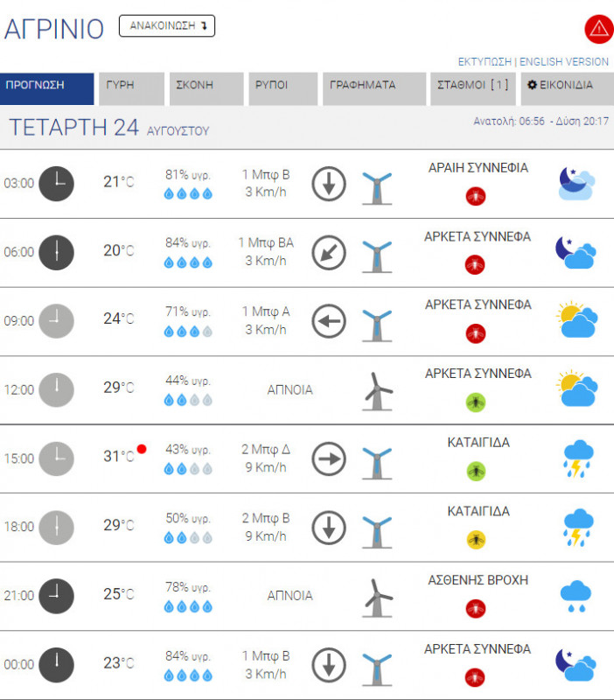Switch to ENGLISH VERSION link
The height and width of the screenshot is (700, 614).
pyautogui.click(x=564, y=62)
